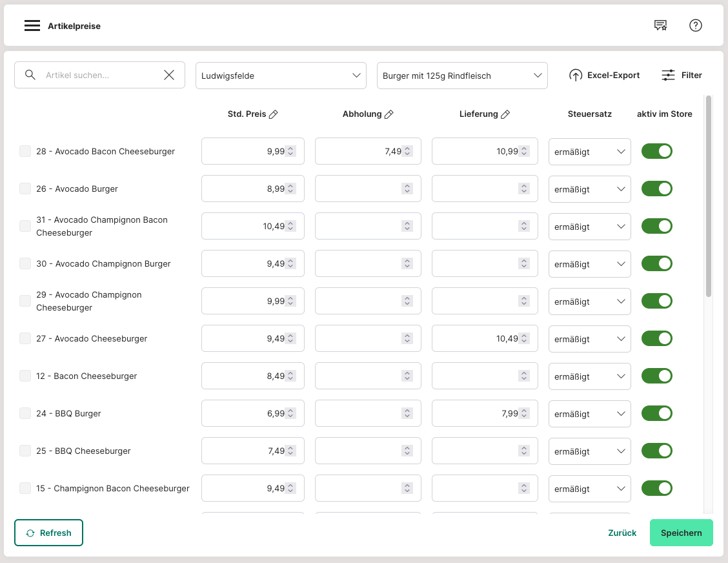Viewport: 728px width, 563px height.
Task: Open the help question mark icon
Action: [x=695, y=26]
